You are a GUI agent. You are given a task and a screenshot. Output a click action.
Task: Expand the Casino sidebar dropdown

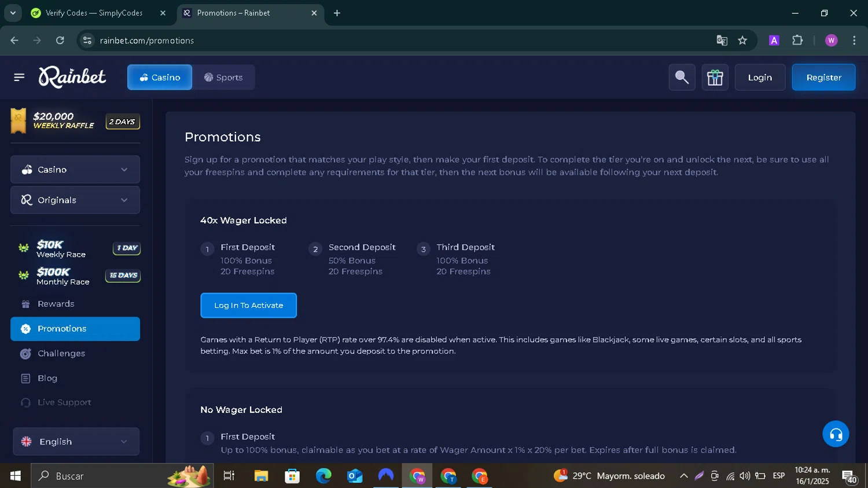tap(75, 170)
